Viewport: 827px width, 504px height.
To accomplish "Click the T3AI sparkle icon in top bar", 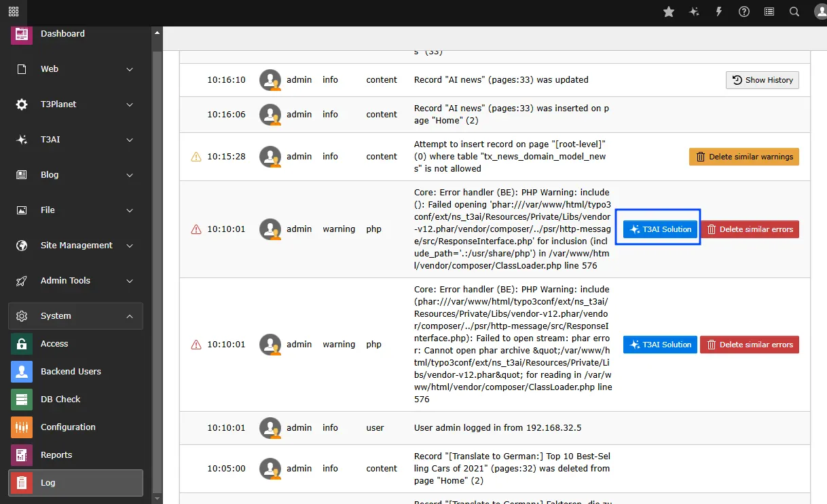I will click(694, 12).
